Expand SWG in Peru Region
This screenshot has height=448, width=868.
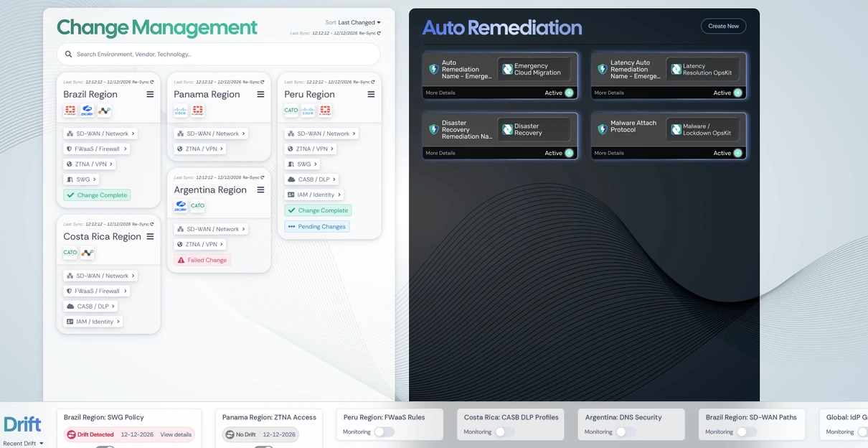click(x=301, y=164)
